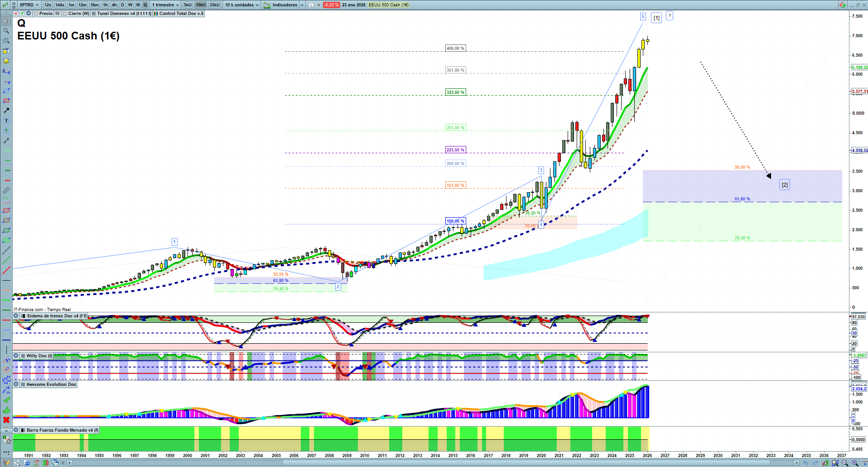The width and height of the screenshot is (868, 467).
Task: Toggle the 35kU units button
Action: pos(215,5)
